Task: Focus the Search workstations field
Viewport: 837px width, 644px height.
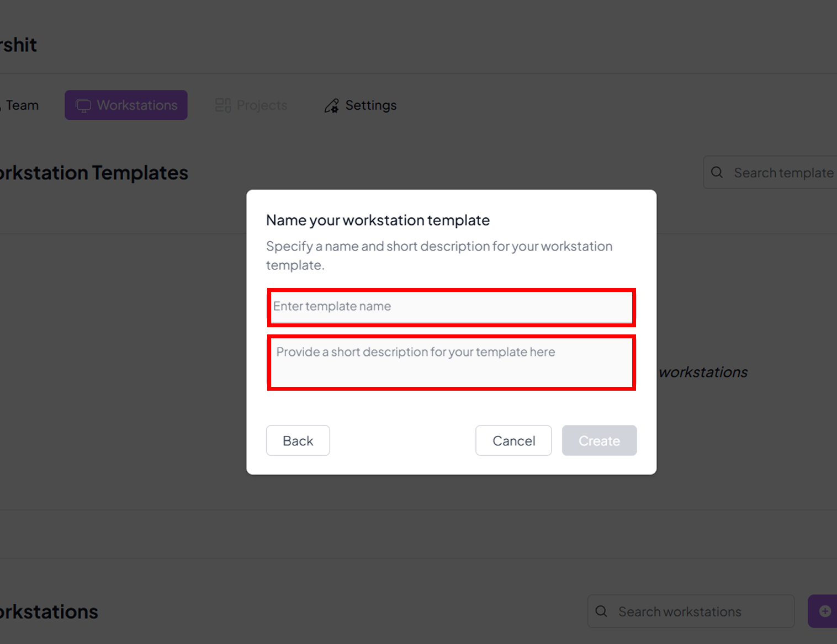Action: tap(701, 611)
